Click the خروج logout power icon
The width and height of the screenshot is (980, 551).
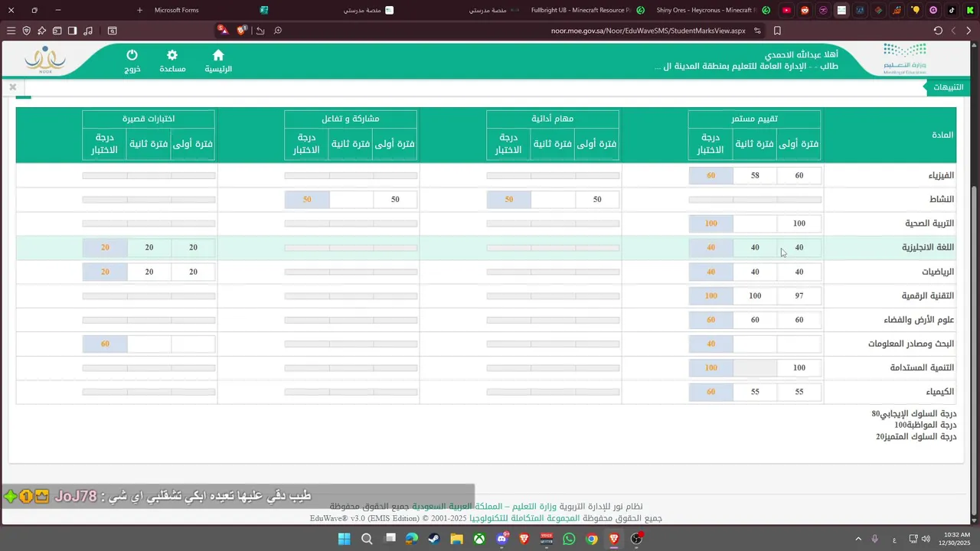pyautogui.click(x=132, y=61)
